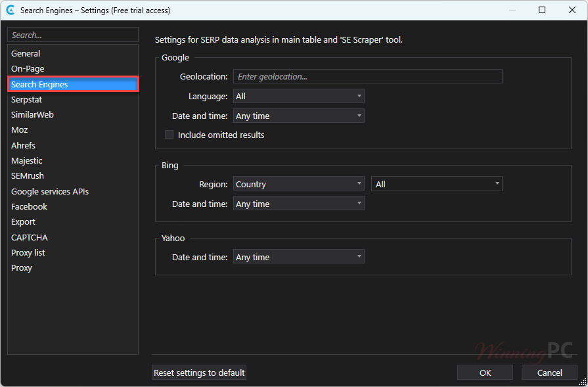Switch to Serpstat settings
This screenshot has height=387, width=588.
click(x=28, y=100)
